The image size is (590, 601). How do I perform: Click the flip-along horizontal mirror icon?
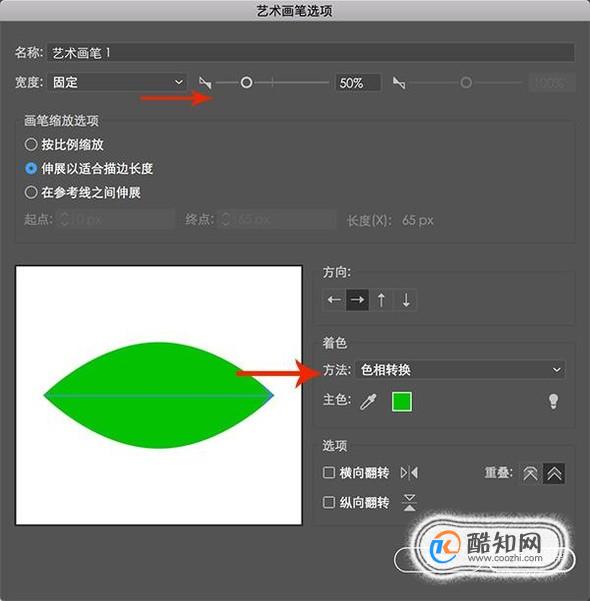[409, 473]
